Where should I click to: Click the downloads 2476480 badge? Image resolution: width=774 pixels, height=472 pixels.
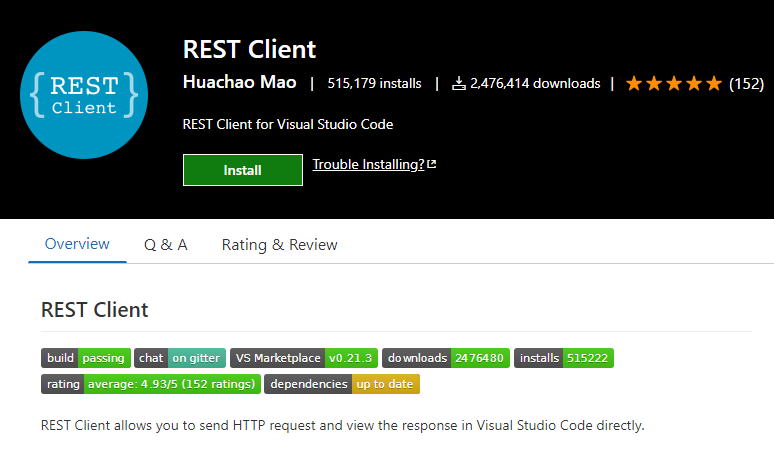click(x=446, y=358)
